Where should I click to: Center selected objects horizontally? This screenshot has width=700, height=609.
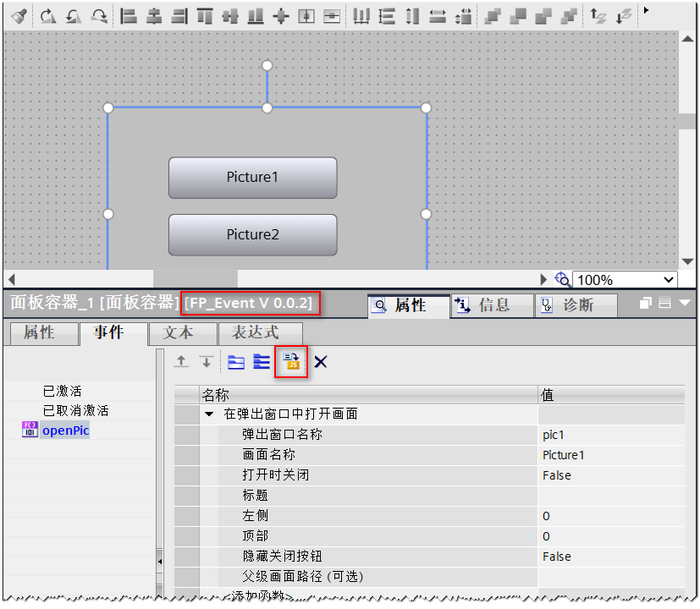(155, 14)
